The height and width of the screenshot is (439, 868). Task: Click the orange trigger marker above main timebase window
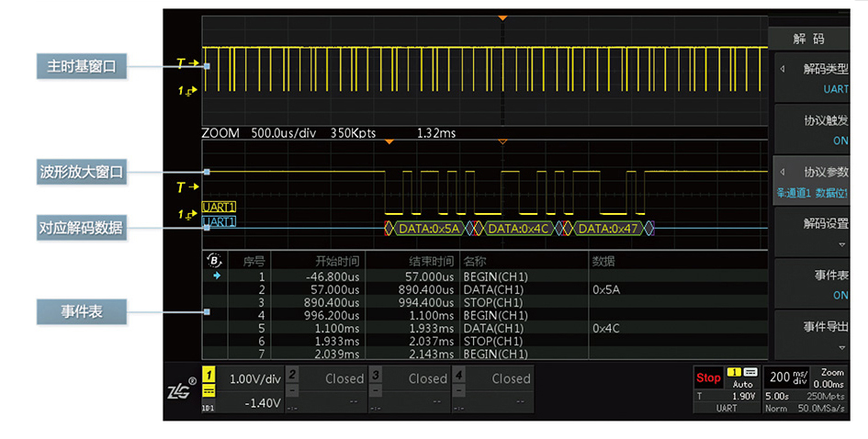click(502, 18)
